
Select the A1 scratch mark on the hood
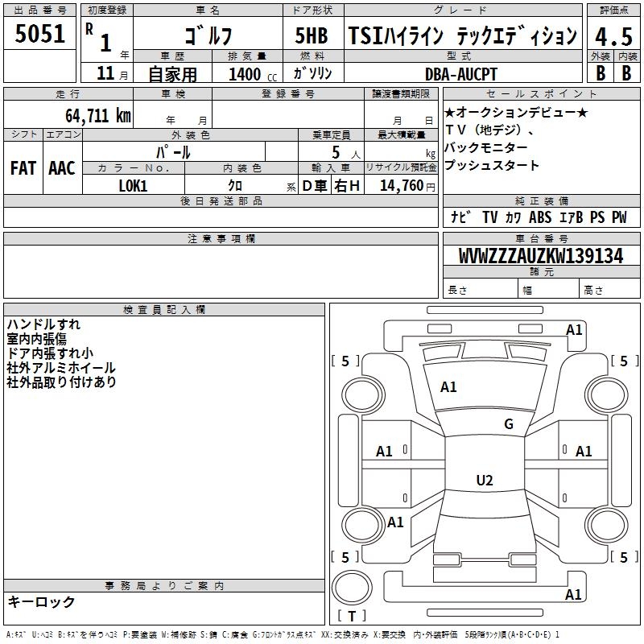point(448,387)
